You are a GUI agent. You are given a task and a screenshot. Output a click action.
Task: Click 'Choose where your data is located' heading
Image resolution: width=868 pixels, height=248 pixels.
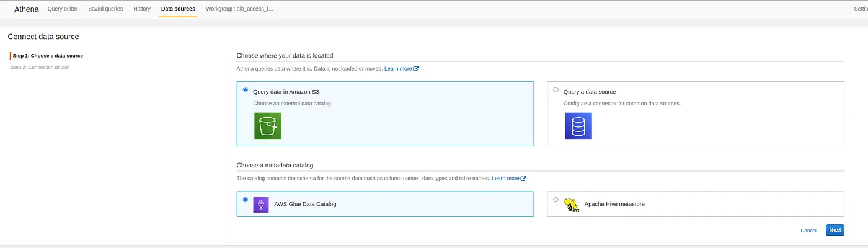tap(285, 56)
